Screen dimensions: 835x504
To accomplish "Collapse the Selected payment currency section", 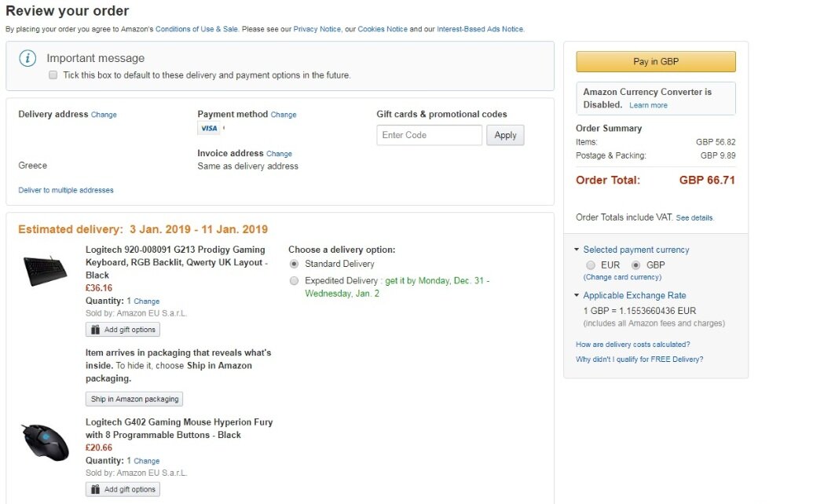I will (x=577, y=250).
